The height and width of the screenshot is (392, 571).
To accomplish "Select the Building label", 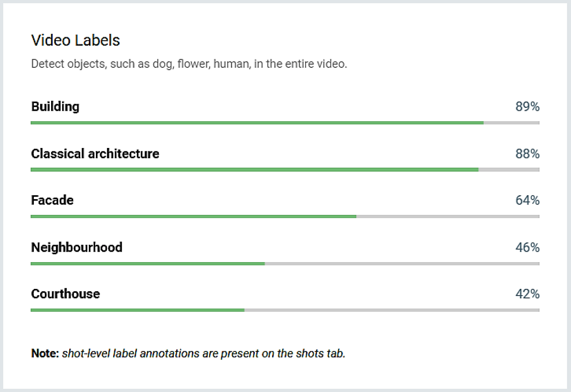I will pos(55,106).
